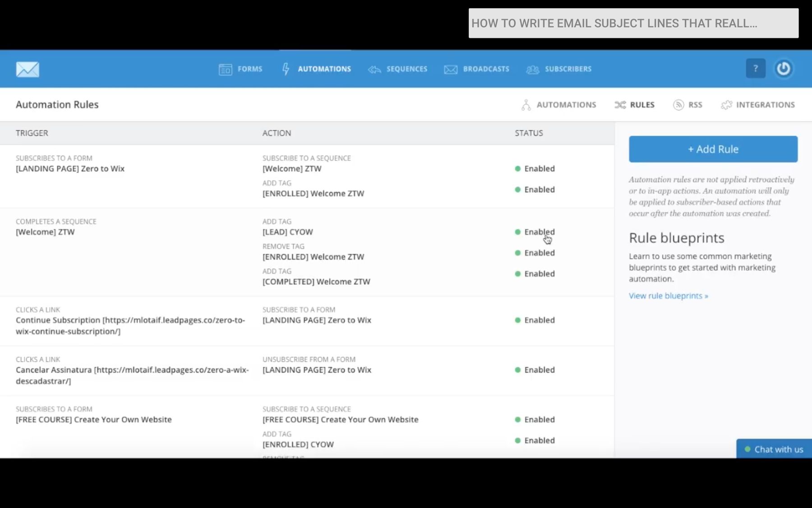This screenshot has height=508, width=812.
Task: Open the Subscribers tab
Action: pyautogui.click(x=559, y=69)
